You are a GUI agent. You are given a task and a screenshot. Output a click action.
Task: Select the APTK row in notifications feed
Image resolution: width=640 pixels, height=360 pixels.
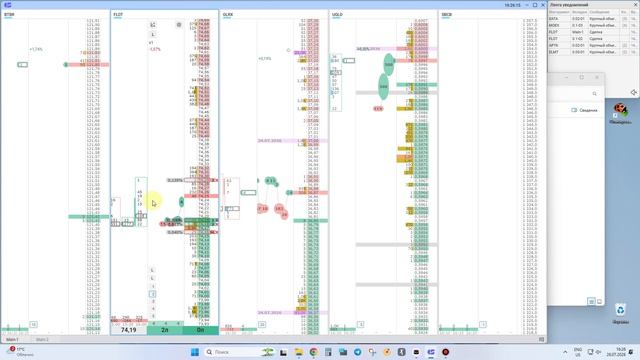coord(593,45)
